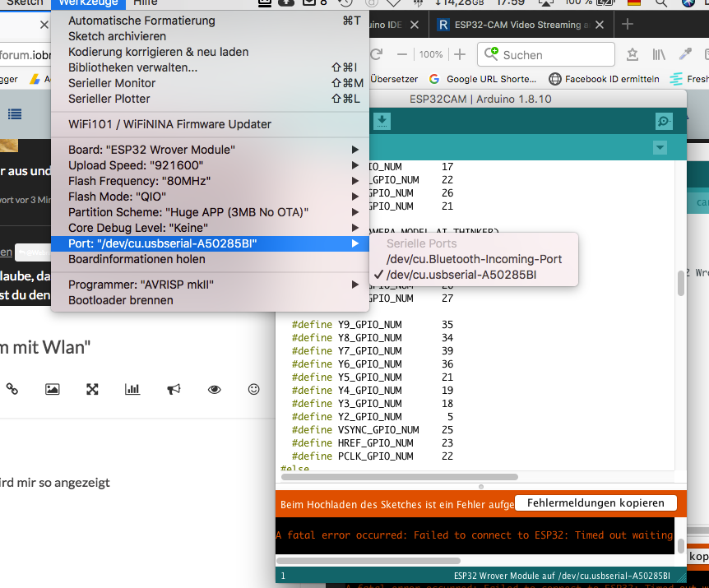The image size is (709, 588).
Task: Expand Port usbserial-A50285BI submenu
Action: pos(210,243)
